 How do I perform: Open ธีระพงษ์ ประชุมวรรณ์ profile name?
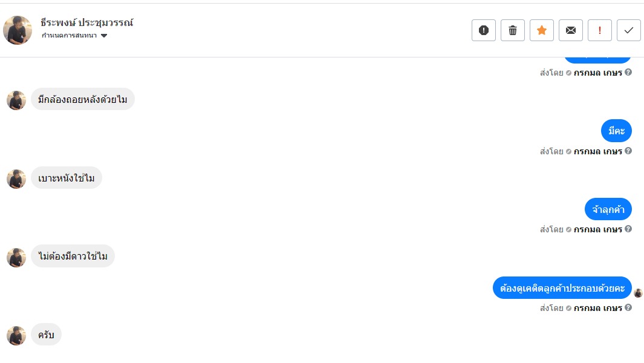(x=87, y=23)
